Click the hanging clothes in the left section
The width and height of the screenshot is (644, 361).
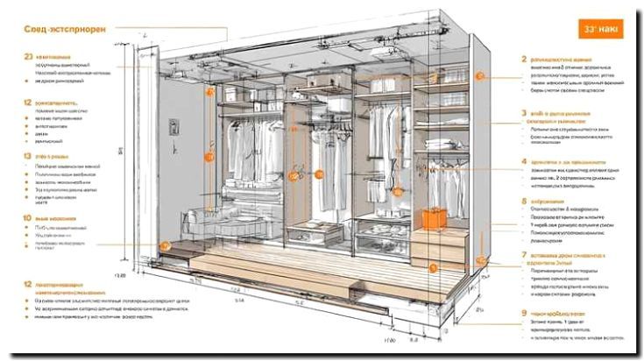250,149
